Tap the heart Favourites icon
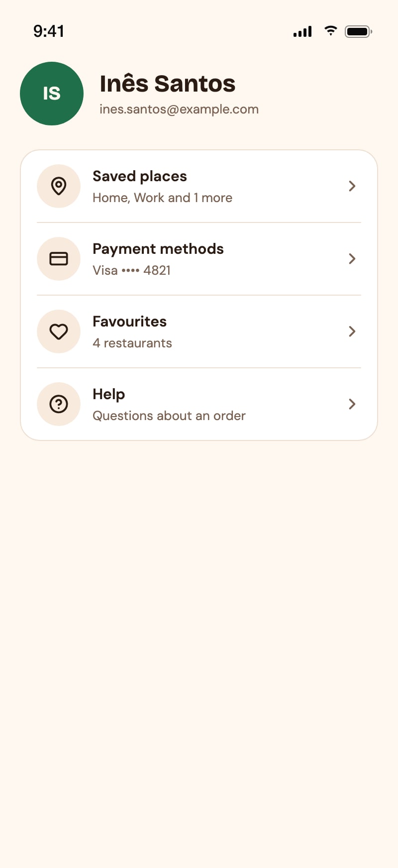The height and width of the screenshot is (868, 398). point(59,331)
